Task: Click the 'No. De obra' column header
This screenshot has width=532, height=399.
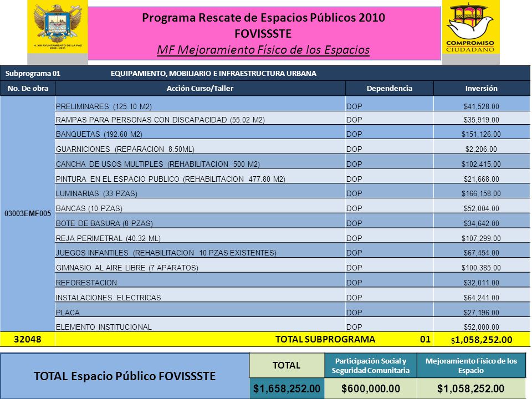Action: 28,88
